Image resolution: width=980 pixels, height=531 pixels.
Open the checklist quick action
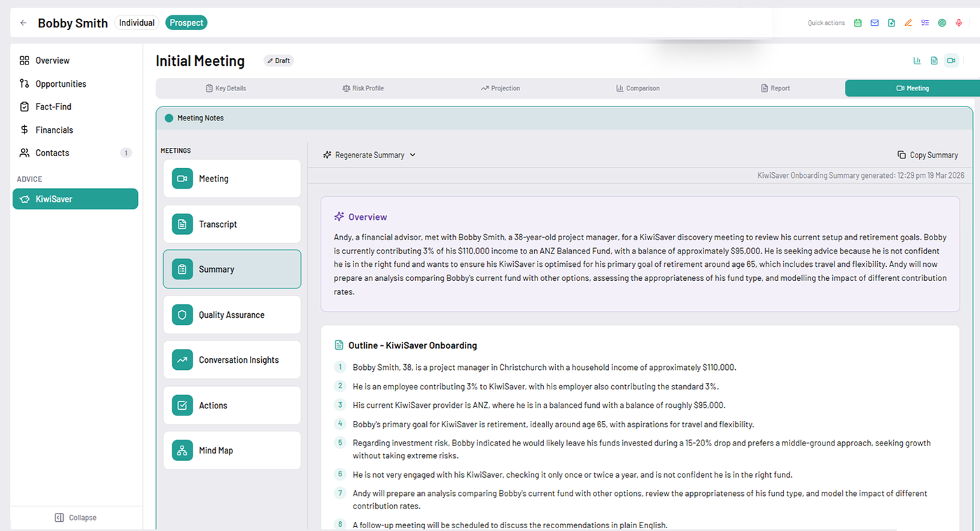(925, 22)
